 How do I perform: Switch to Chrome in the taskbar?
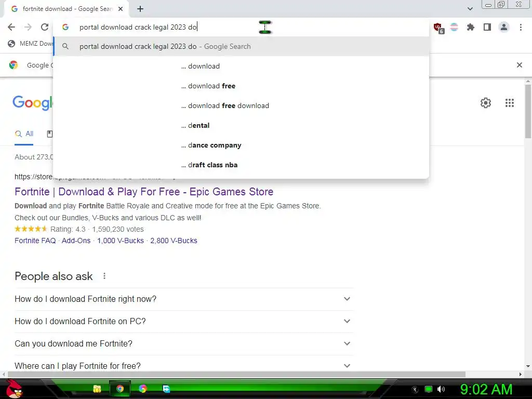pyautogui.click(x=120, y=389)
